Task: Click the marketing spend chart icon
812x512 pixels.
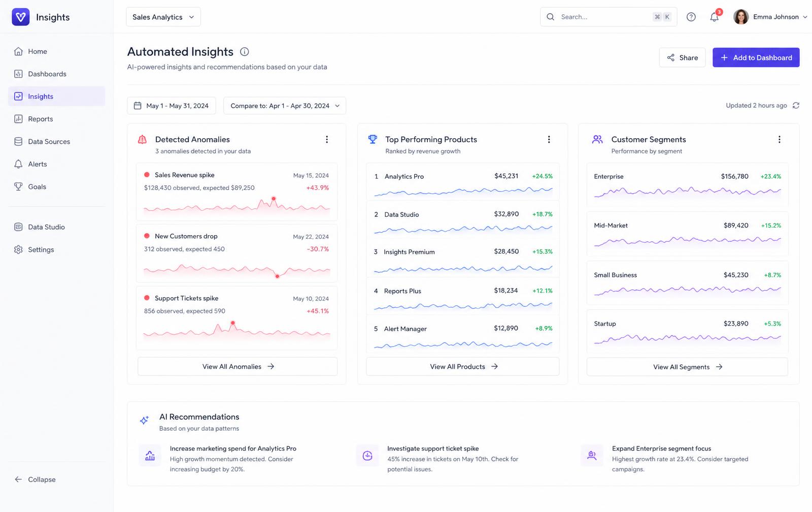Action: (x=150, y=456)
